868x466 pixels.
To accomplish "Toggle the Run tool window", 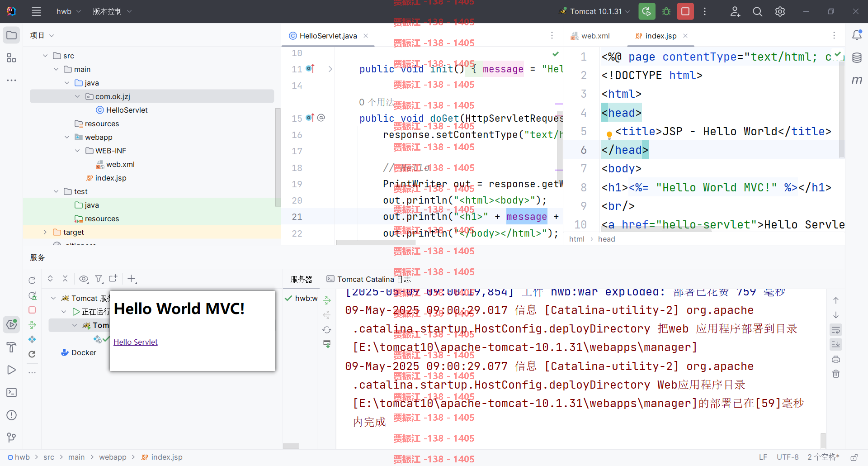I will [x=11, y=370].
